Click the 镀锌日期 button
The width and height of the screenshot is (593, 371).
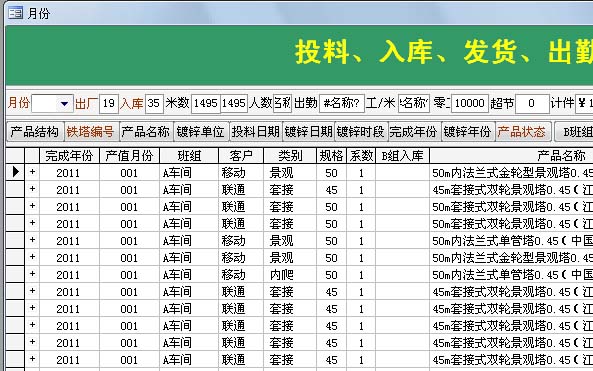tap(309, 132)
